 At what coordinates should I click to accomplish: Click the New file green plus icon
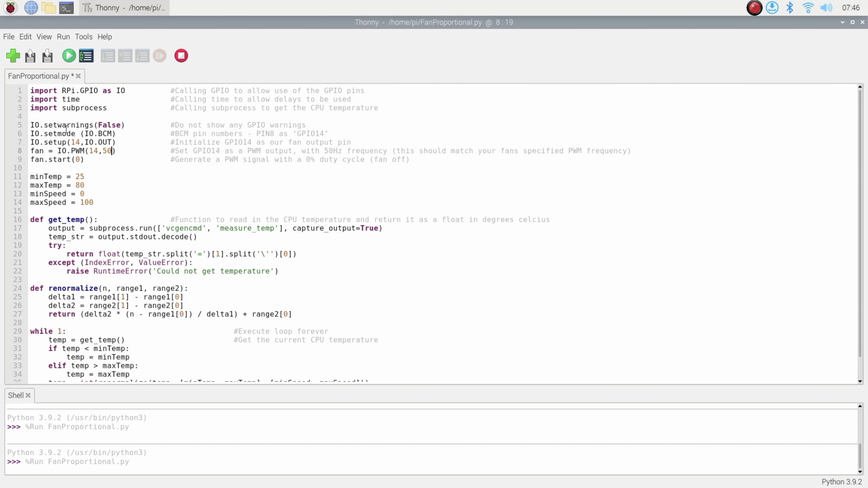(13, 56)
